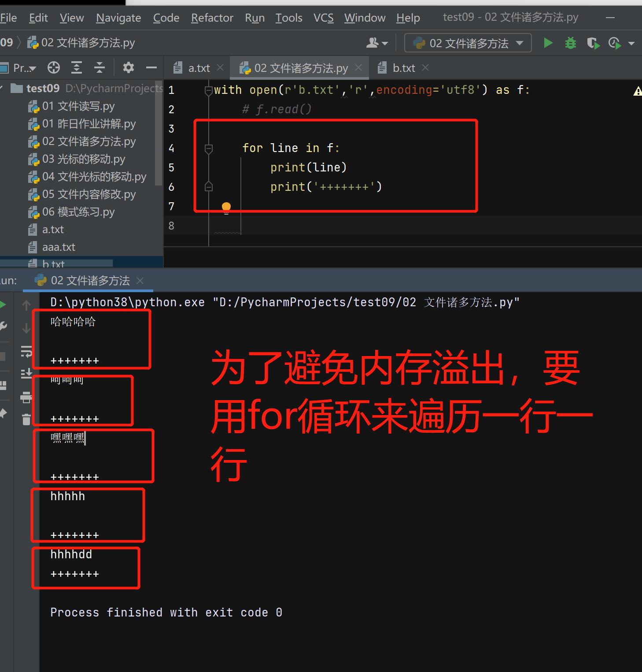Open run configuration dropdown 02 文件诸多方法

click(468, 43)
